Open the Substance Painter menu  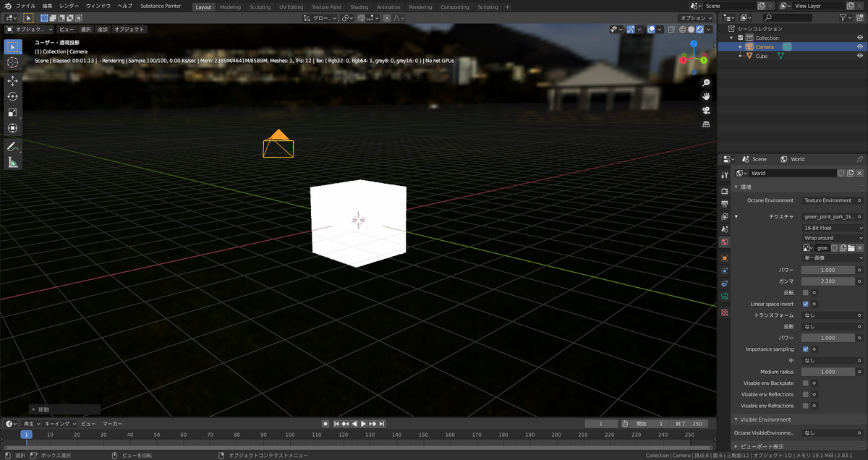161,6
